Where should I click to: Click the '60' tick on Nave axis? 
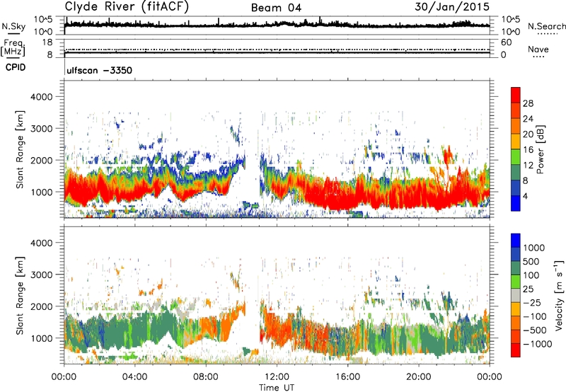pos(506,42)
